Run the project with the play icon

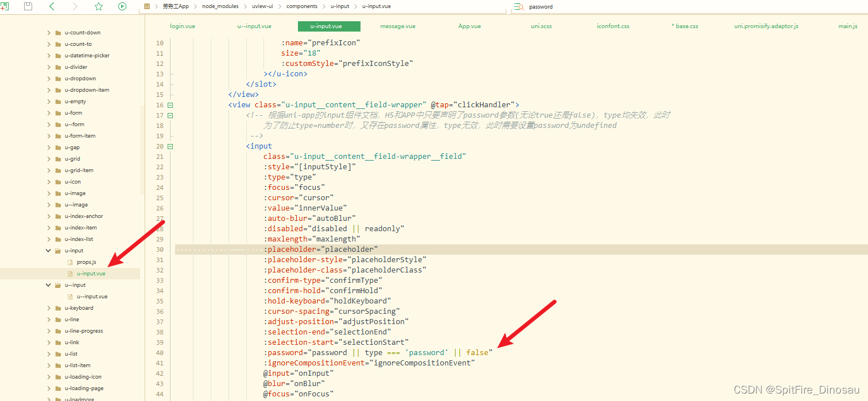point(121,7)
